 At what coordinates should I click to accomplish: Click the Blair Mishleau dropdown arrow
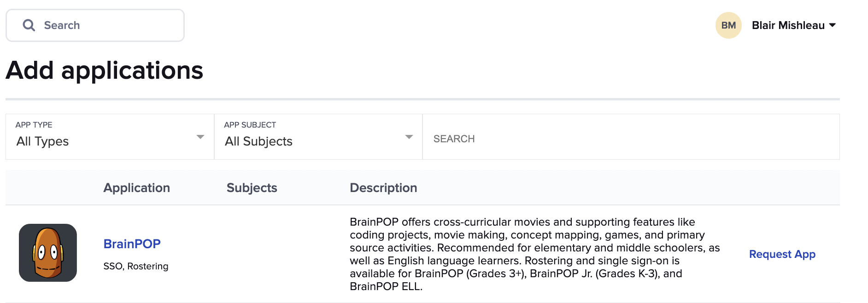833,25
